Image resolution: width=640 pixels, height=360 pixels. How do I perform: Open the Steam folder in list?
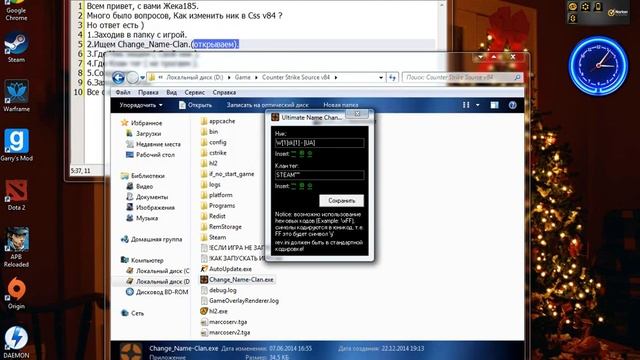[213, 237]
